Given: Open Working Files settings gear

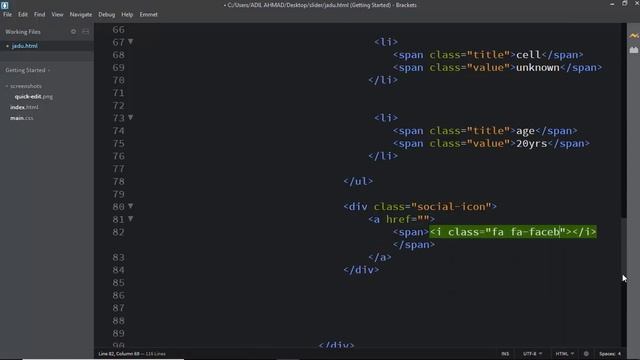Looking at the screenshot, I should [73, 31].
